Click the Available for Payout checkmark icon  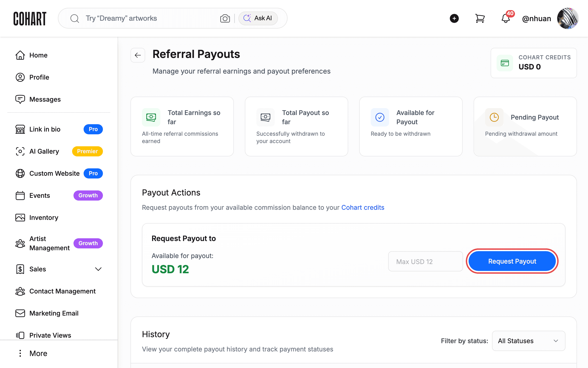tap(380, 117)
